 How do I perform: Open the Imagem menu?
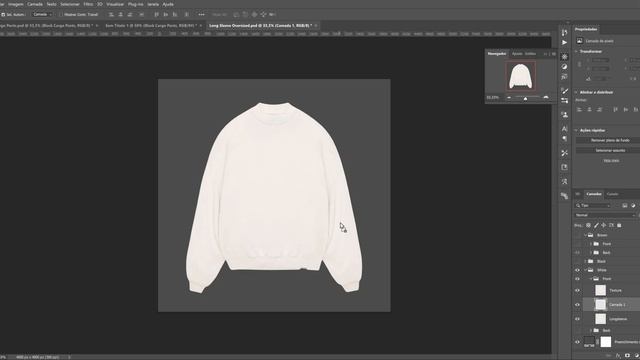pos(16,4)
